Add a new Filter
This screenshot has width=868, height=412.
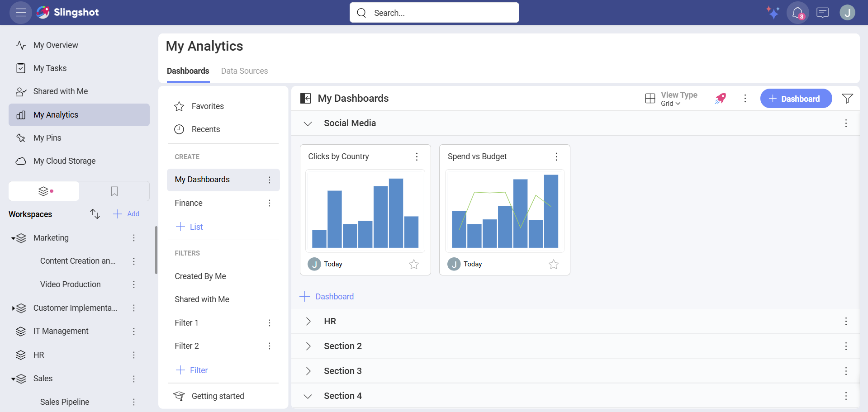[x=192, y=370]
